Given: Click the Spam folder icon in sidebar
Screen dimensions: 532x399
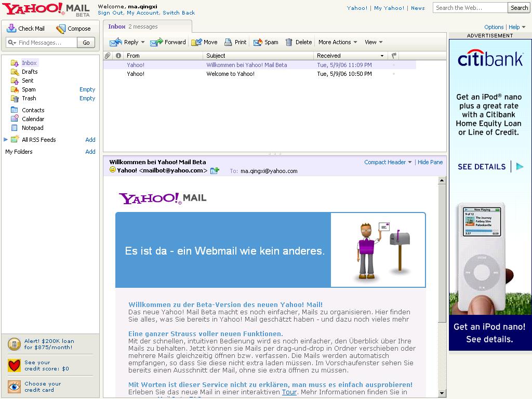Looking at the screenshot, I should (x=15, y=89).
